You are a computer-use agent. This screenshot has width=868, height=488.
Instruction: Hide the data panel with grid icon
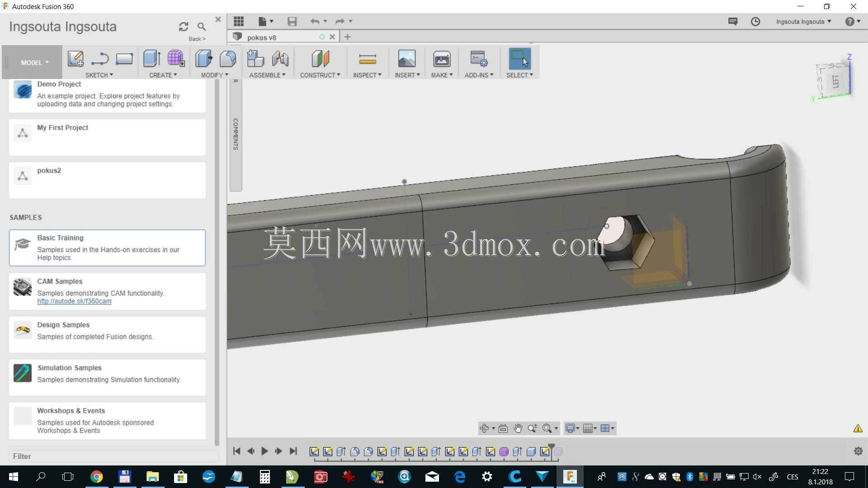pos(239,21)
